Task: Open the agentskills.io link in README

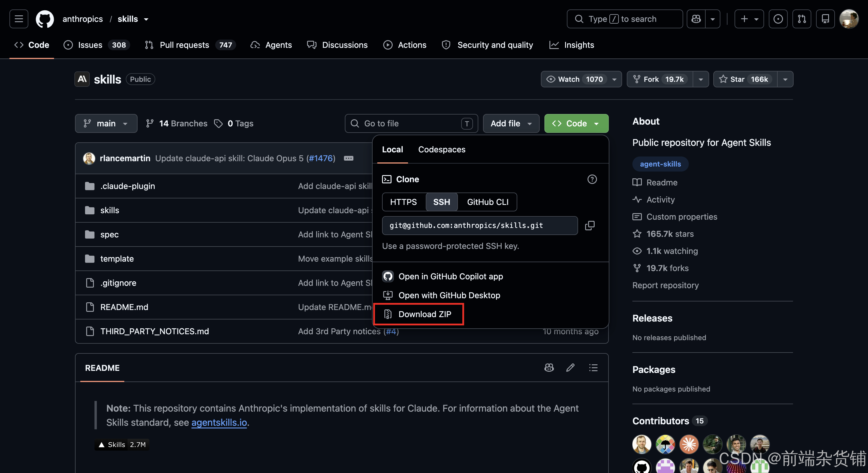Action: pos(219,423)
